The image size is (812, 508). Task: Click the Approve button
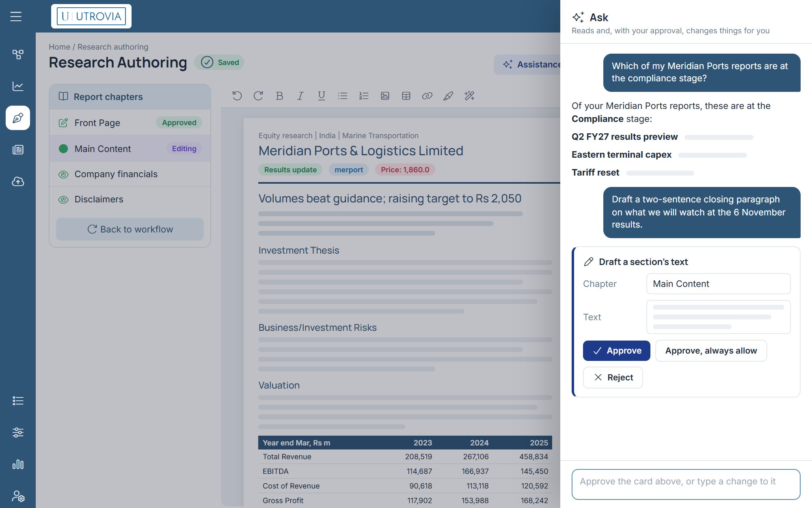(x=616, y=351)
